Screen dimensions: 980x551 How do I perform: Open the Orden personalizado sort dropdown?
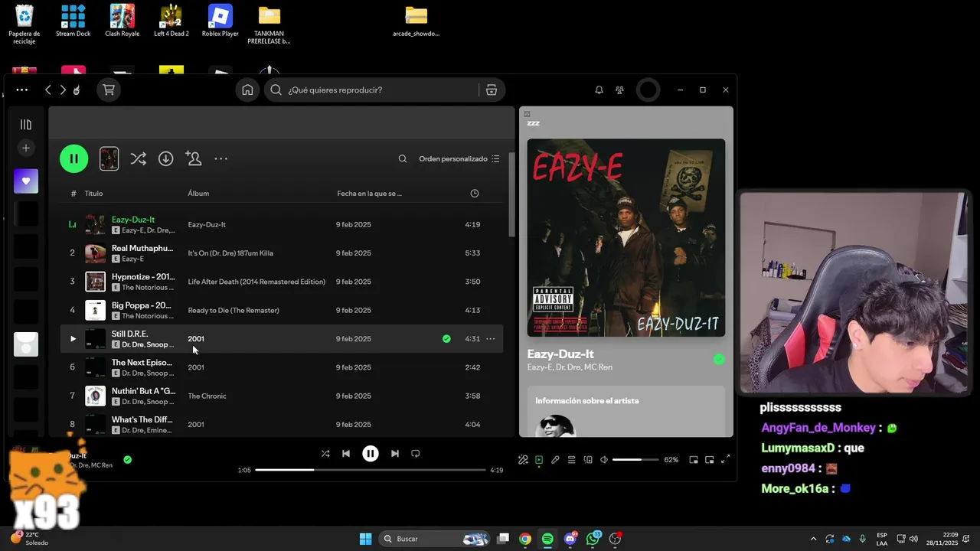click(459, 158)
